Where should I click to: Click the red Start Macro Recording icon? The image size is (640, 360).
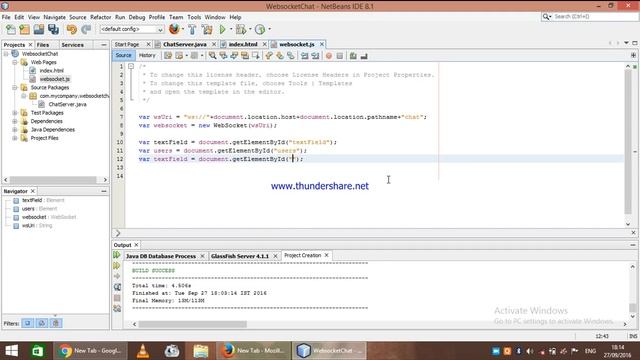pos(329,56)
